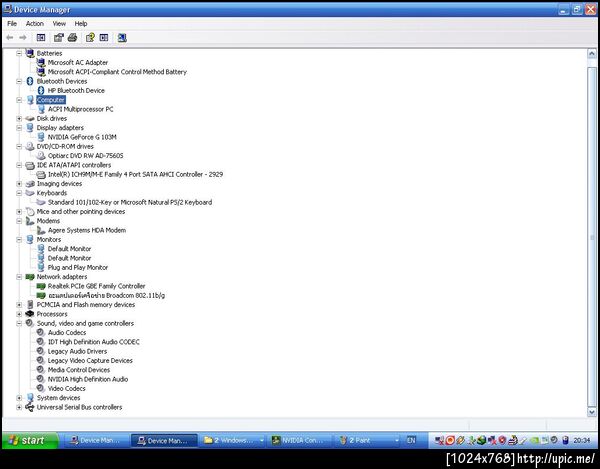Click the Back arrow toolbar icon
The width and height of the screenshot is (600, 469).
coord(10,37)
